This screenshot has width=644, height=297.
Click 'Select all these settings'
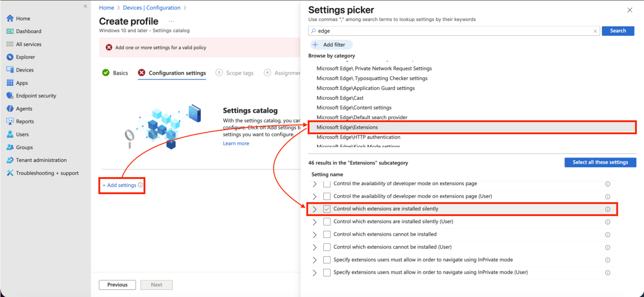point(600,162)
